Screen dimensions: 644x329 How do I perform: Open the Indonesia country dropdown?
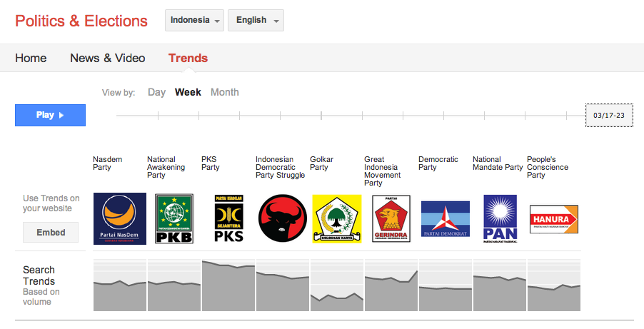click(195, 20)
